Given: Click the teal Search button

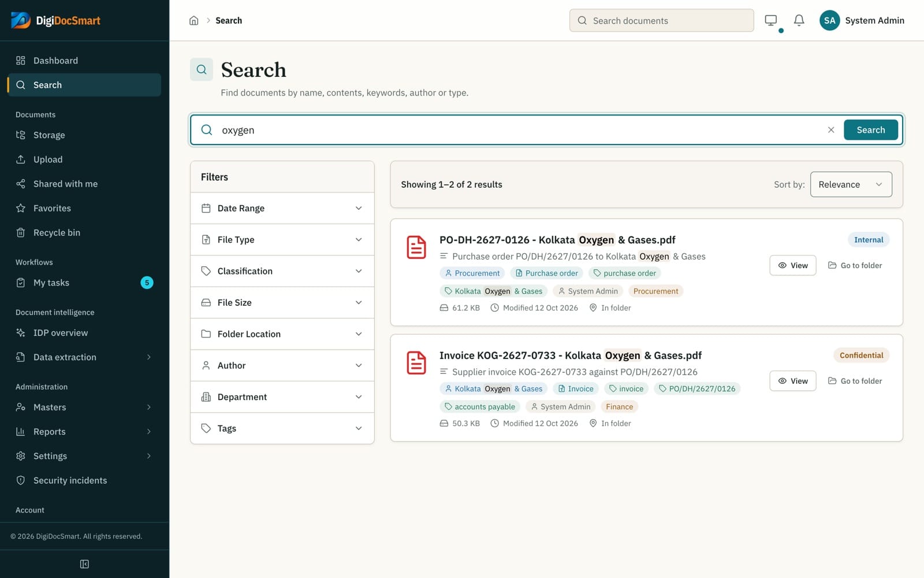Looking at the screenshot, I should pyautogui.click(x=870, y=129).
